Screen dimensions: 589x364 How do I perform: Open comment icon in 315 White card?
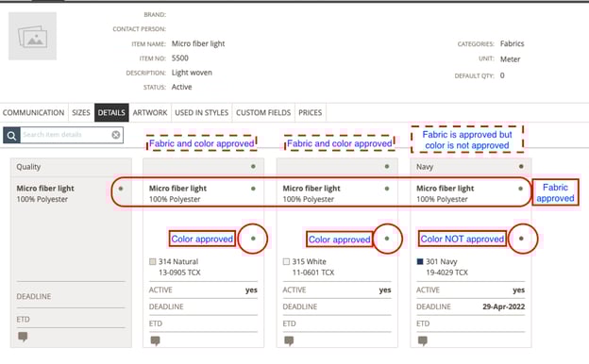(289, 340)
